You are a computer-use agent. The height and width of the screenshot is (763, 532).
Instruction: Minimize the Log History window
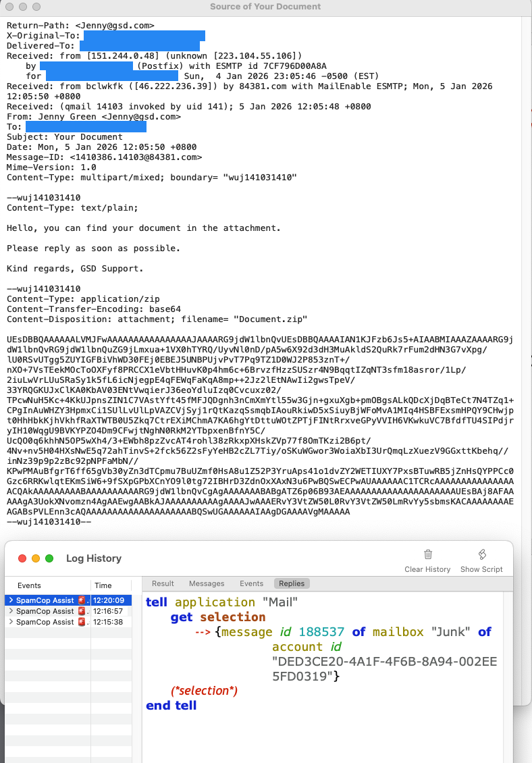coord(35,558)
